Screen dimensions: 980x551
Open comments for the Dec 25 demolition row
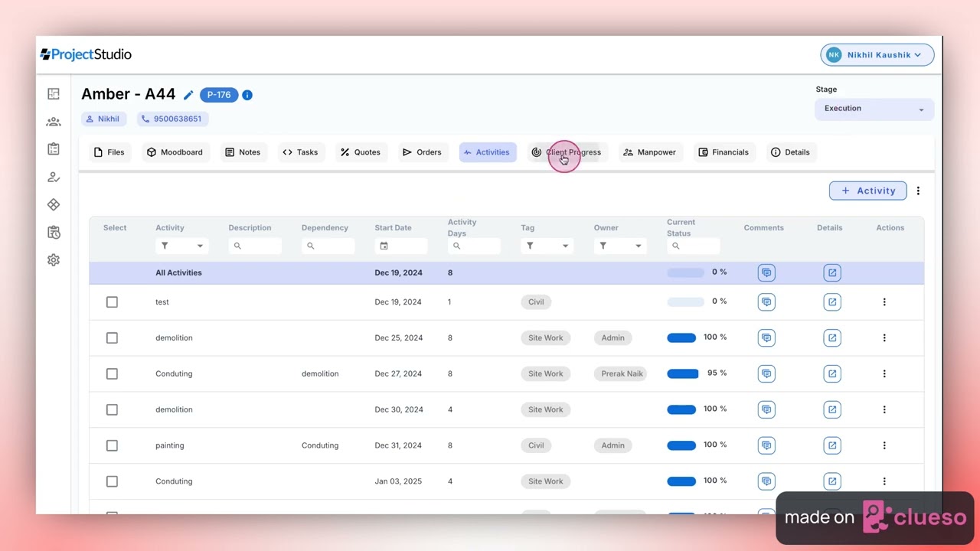(x=766, y=337)
